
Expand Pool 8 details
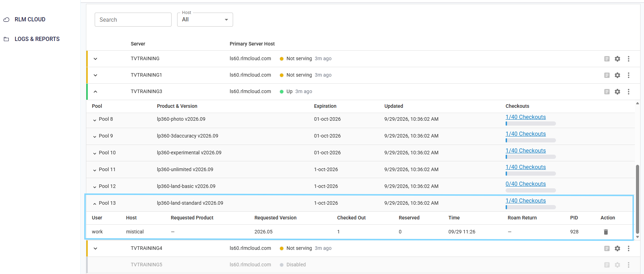click(94, 120)
